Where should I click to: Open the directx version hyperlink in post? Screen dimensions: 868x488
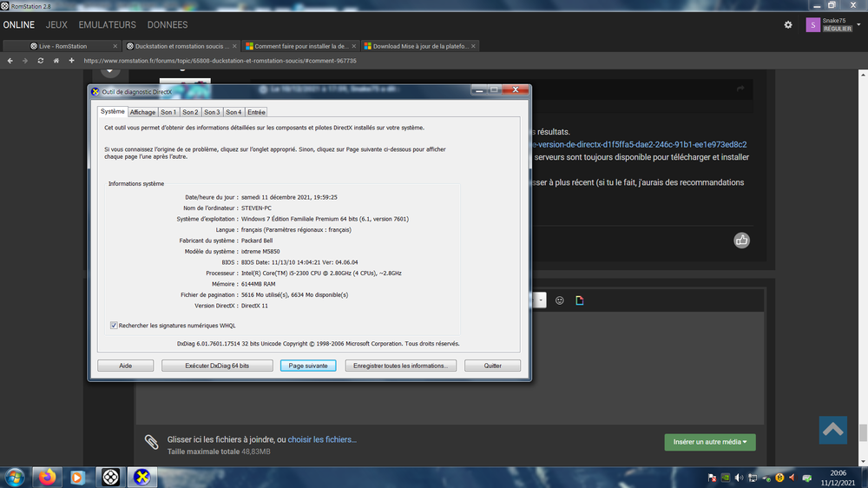click(x=639, y=144)
